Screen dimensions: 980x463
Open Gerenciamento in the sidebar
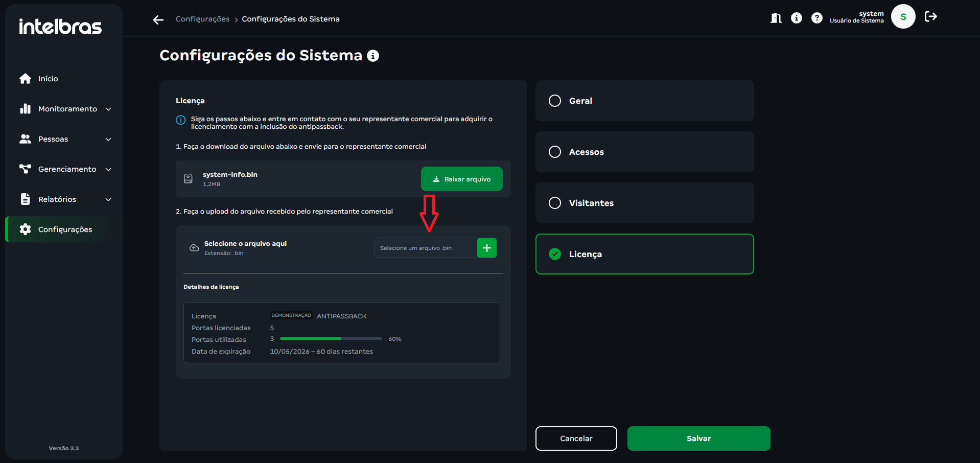(66, 169)
